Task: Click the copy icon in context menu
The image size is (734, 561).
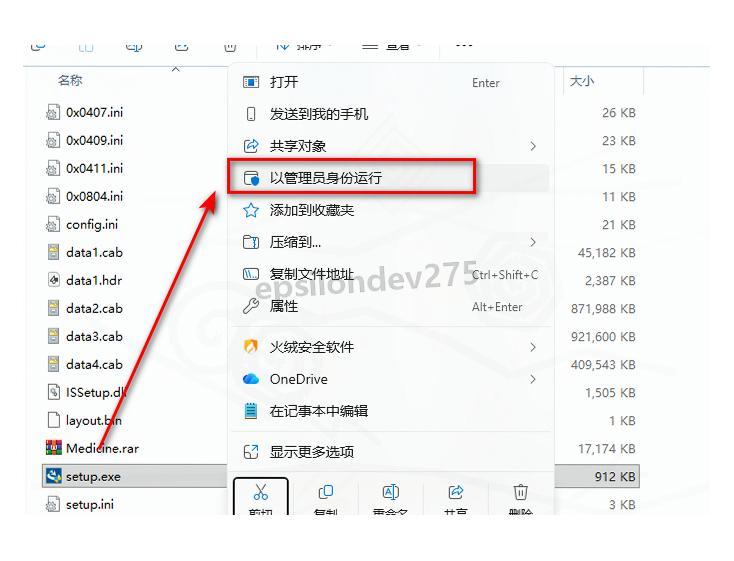Action: (326, 492)
